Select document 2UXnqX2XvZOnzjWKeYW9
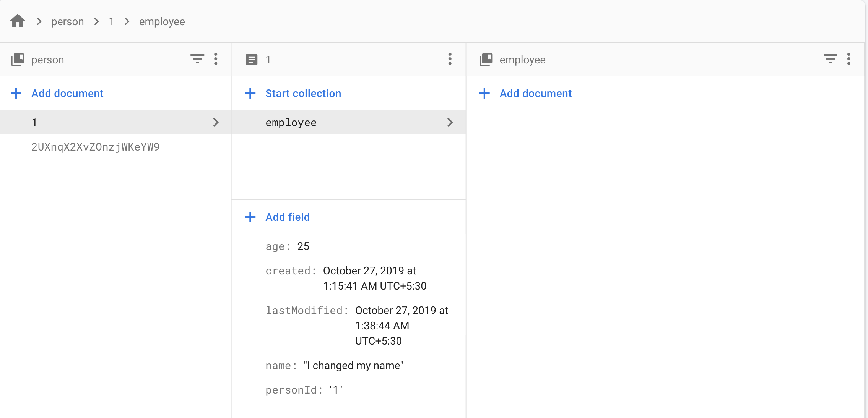The image size is (868, 418). pyautogui.click(x=95, y=147)
